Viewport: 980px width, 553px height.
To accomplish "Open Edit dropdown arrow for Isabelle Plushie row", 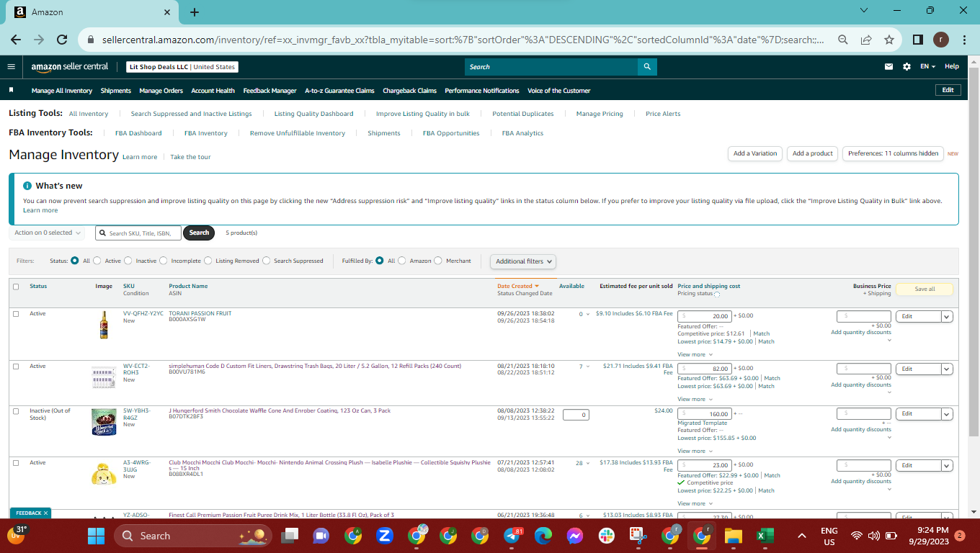I will click(947, 465).
